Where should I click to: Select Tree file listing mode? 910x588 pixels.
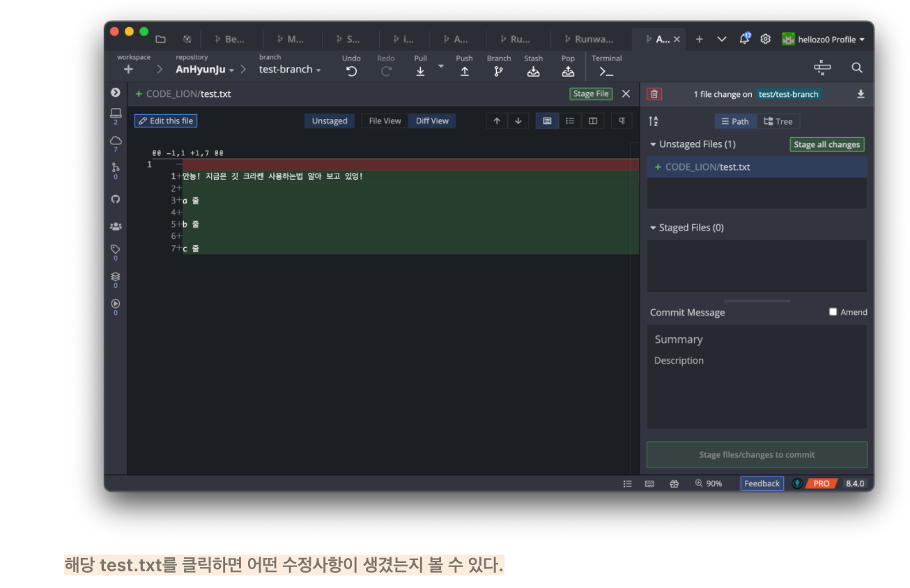coord(778,121)
